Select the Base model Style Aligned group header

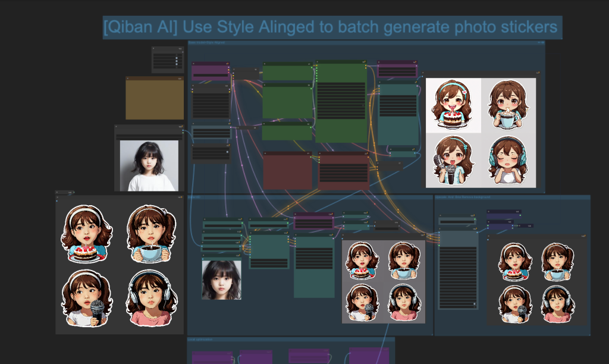(x=366, y=42)
